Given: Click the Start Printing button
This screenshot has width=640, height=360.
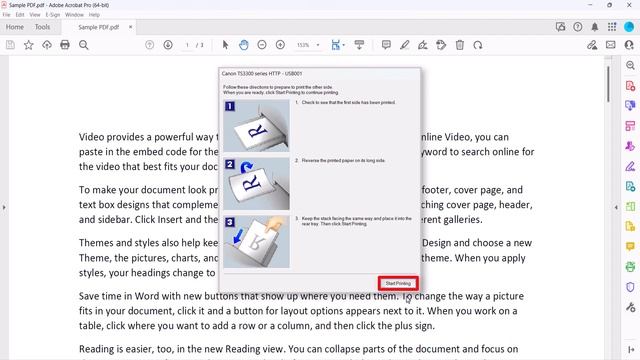Looking at the screenshot, I should coord(398,283).
